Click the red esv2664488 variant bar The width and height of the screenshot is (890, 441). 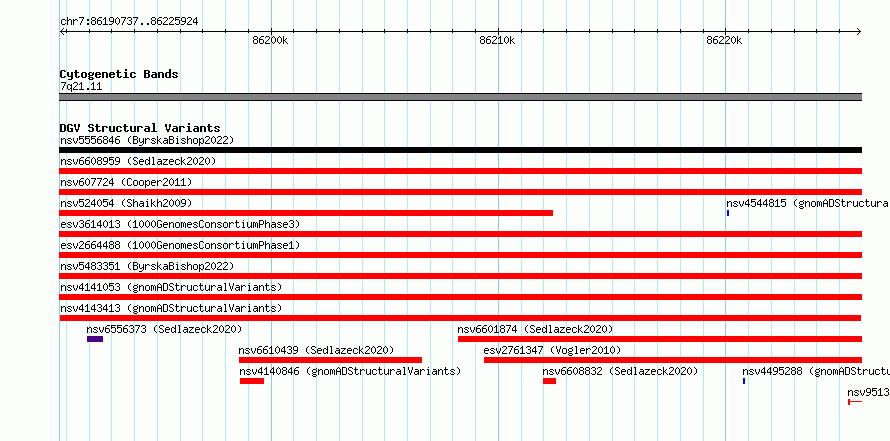[460, 255]
